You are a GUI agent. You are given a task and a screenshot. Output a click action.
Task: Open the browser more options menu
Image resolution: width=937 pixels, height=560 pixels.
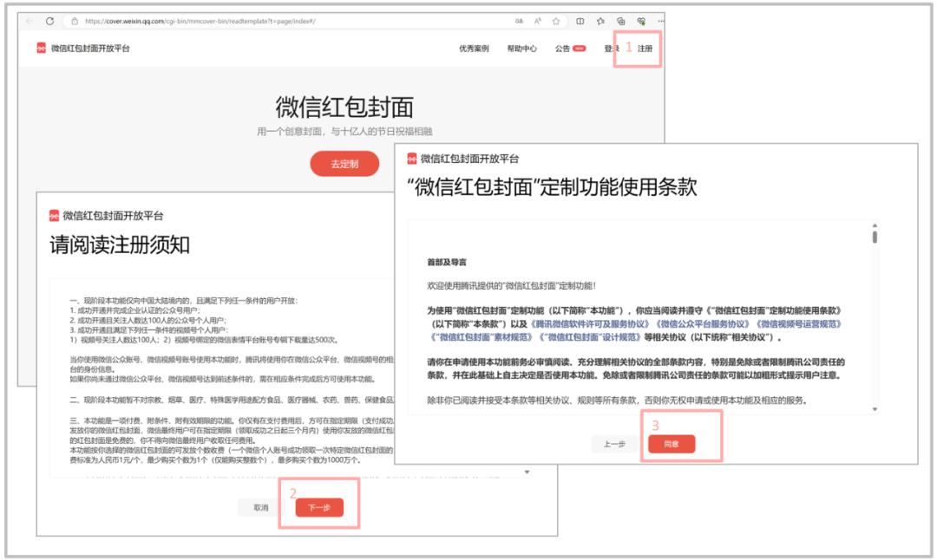[x=660, y=21]
